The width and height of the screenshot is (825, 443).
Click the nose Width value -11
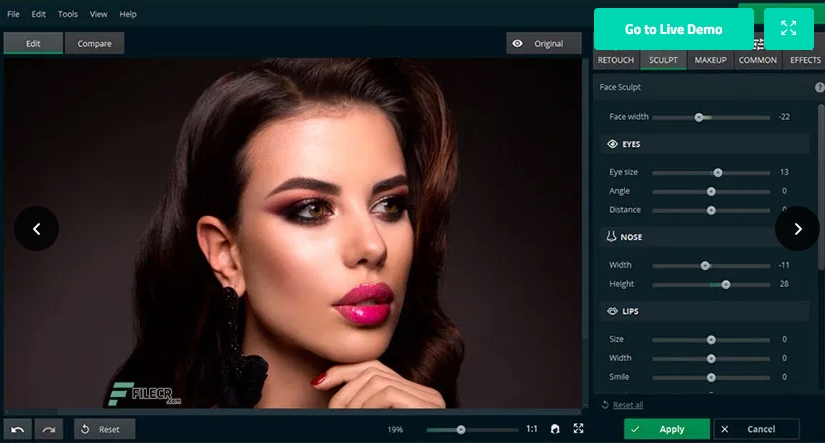click(x=784, y=265)
